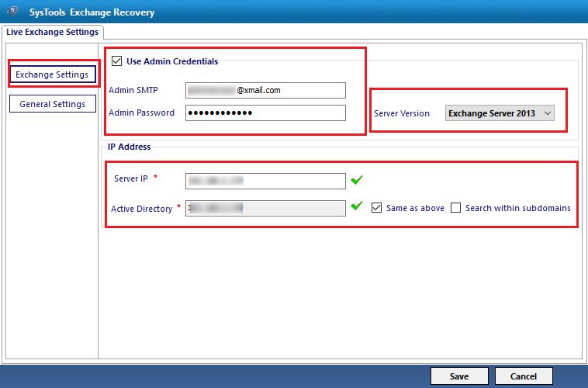Viewport: 588px width, 388px height.
Task: Open the General Settings section
Action: [x=53, y=103]
